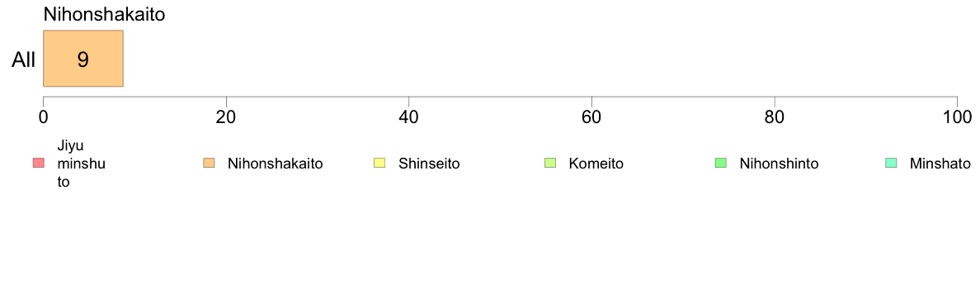
Task: Click the 'All' row label
Action: point(24,59)
